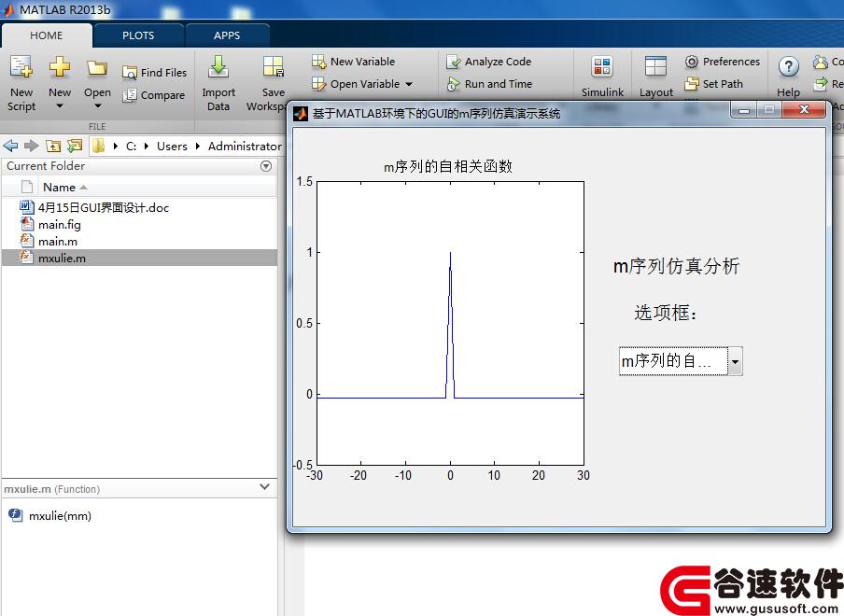Expand the C: path arrow in address bar
The height and width of the screenshot is (616, 844).
click(x=147, y=147)
